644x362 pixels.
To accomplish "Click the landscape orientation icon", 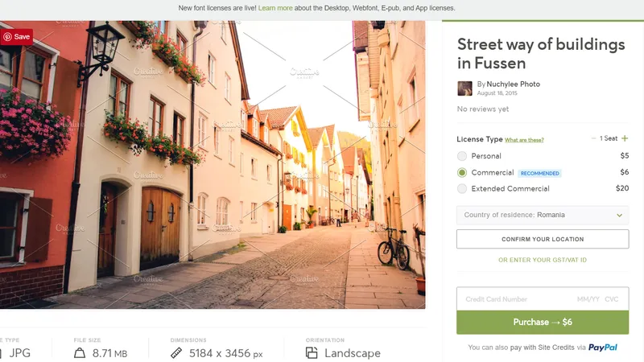I will (312, 353).
